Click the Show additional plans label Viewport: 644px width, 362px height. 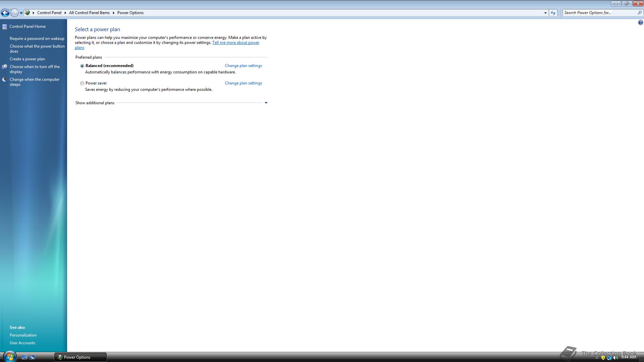coord(95,103)
